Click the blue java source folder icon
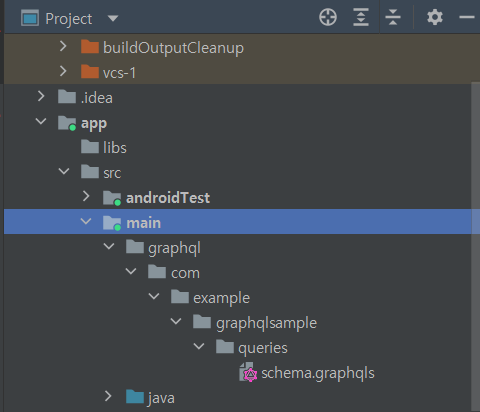Image resolution: width=480 pixels, height=412 pixels. point(135,397)
